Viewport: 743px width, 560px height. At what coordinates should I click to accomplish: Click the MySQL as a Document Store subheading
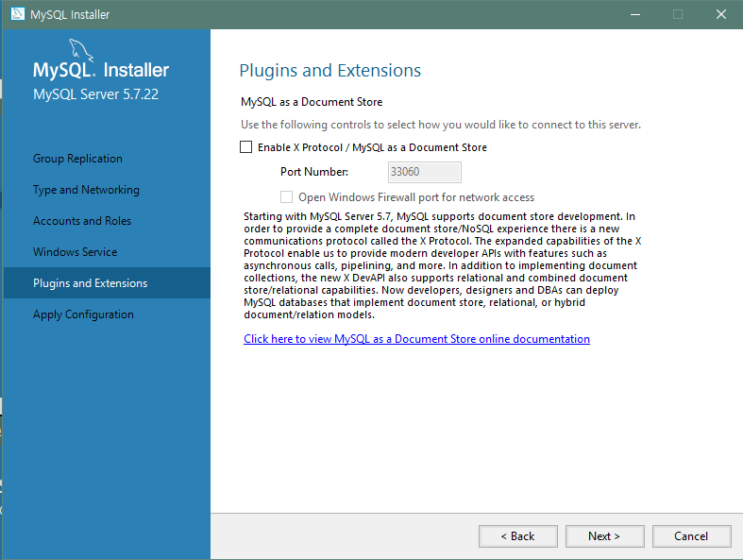pyautogui.click(x=312, y=102)
